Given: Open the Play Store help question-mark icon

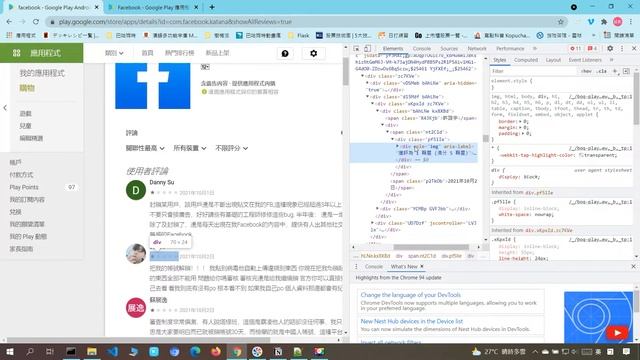Looking at the screenshot, I should click(x=285, y=53).
